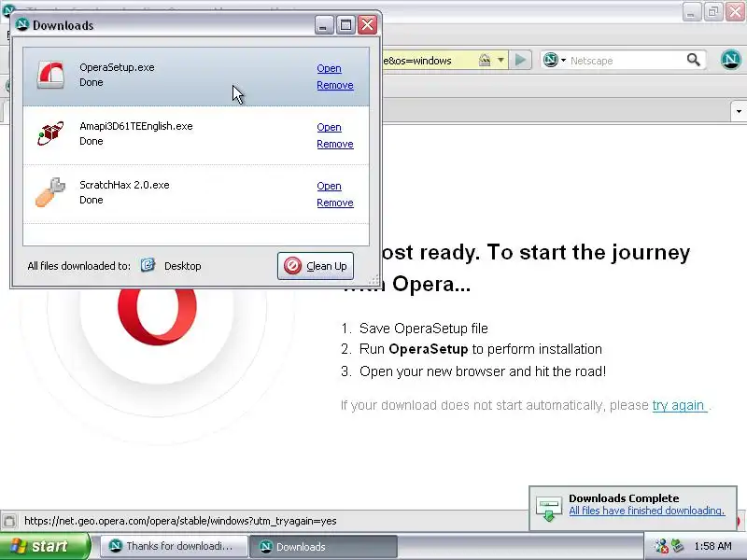Viewport: 747px width, 560px height.
Task: Click the Netscape address bar URL field
Action: click(x=429, y=61)
